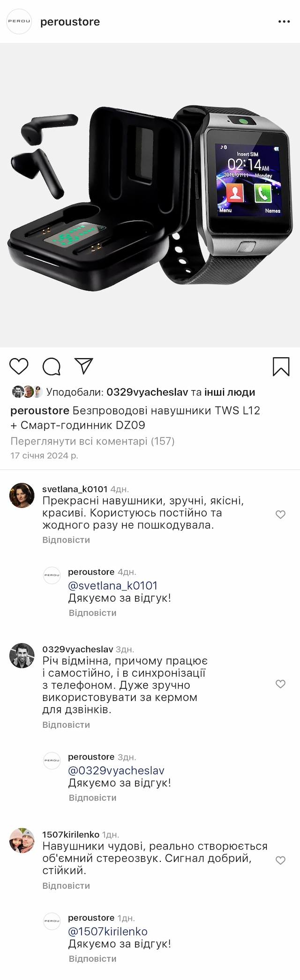
Task: Expand all 157 comments
Action: click(x=92, y=441)
